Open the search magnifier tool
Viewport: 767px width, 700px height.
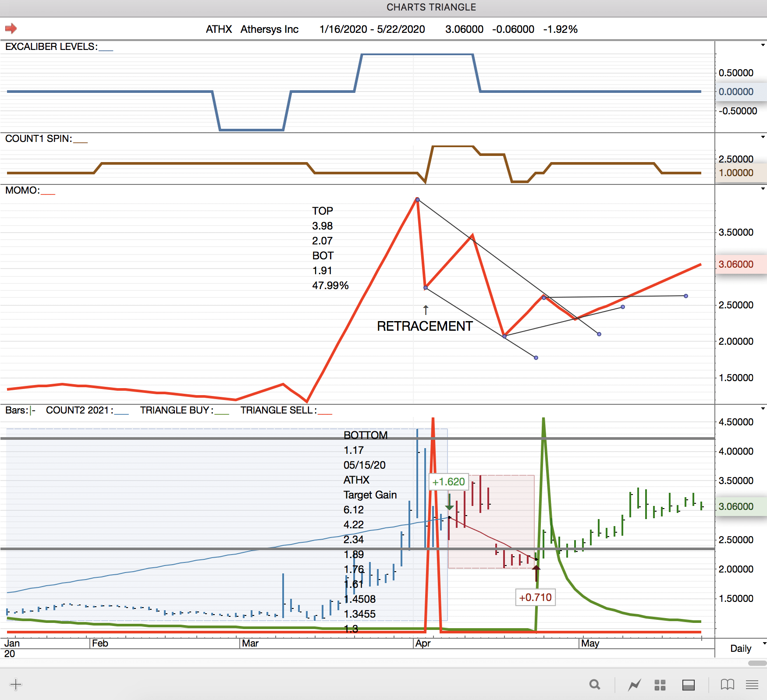(594, 684)
